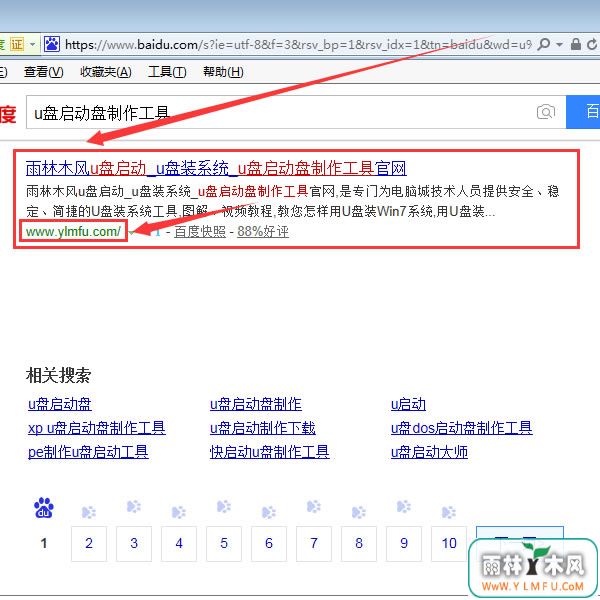Click the faded paw icon above page 2
600x600 pixels.
tap(89, 512)
